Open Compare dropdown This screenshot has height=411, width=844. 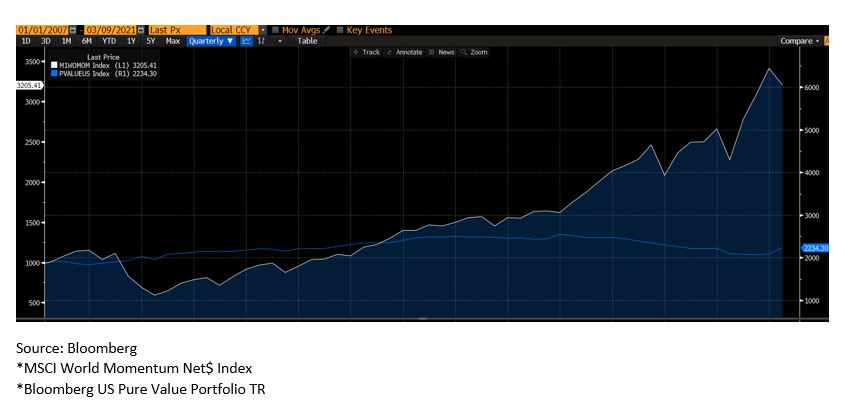(x=799, y=41)
